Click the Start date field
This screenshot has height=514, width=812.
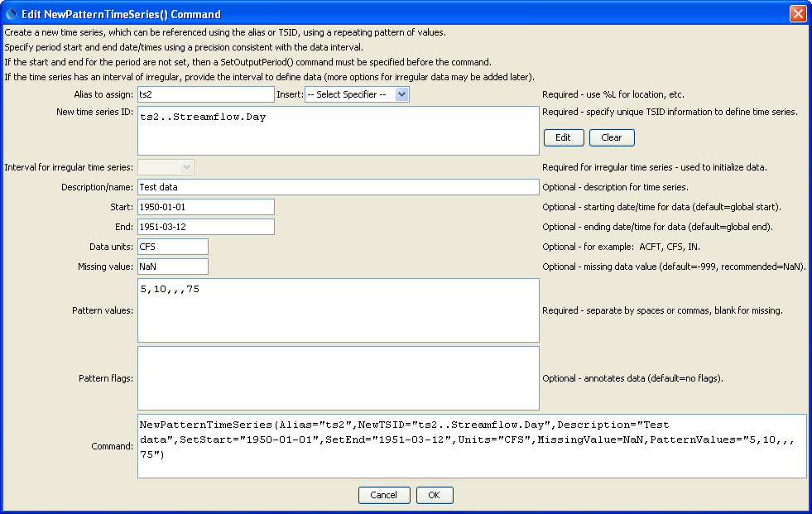tap(205, 207)
